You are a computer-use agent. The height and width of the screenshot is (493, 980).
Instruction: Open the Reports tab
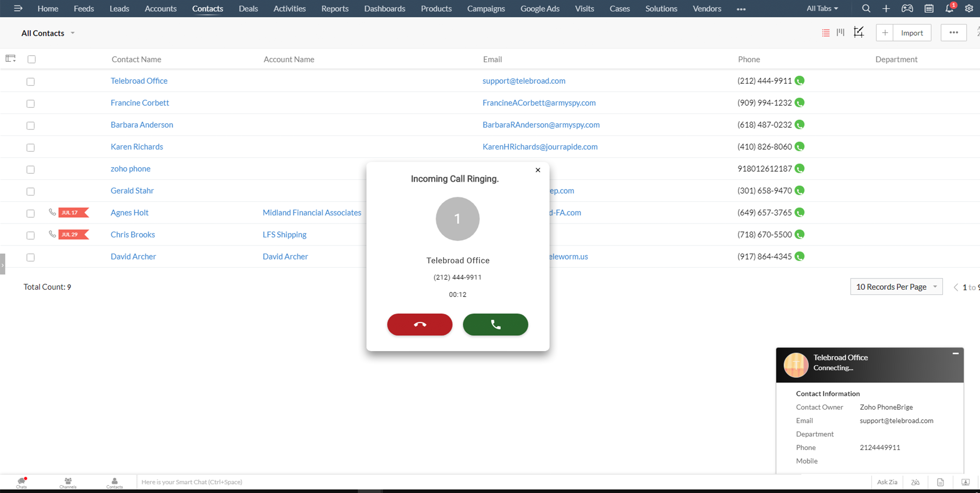335,9
